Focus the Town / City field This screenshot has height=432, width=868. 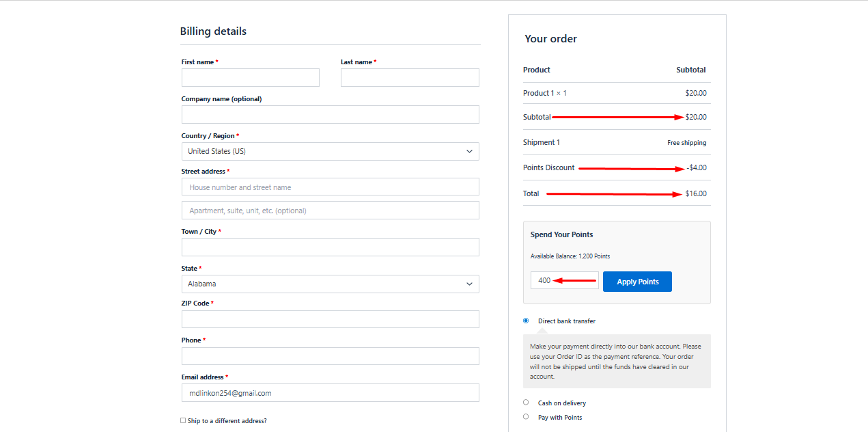coord(331,247)
